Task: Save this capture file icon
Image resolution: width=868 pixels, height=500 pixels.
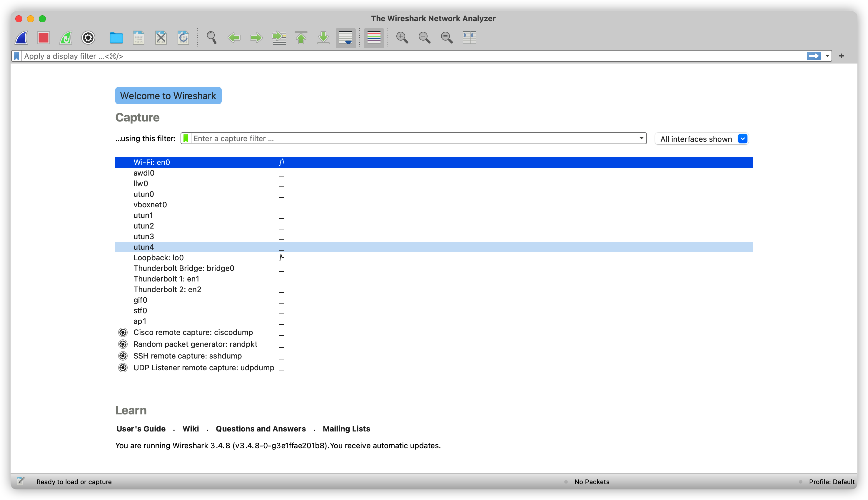Action: pyautogui.click(x=139, y=37)
